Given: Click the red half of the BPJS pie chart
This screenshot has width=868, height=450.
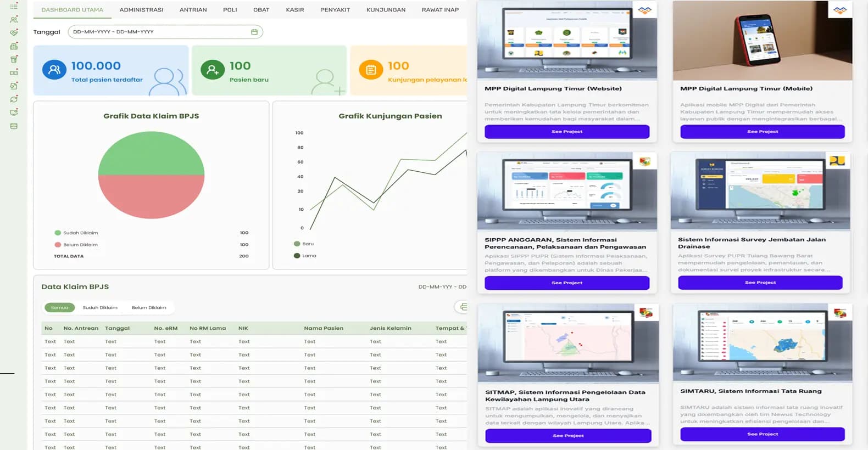Looking at the screenshot, I should 151,196.
